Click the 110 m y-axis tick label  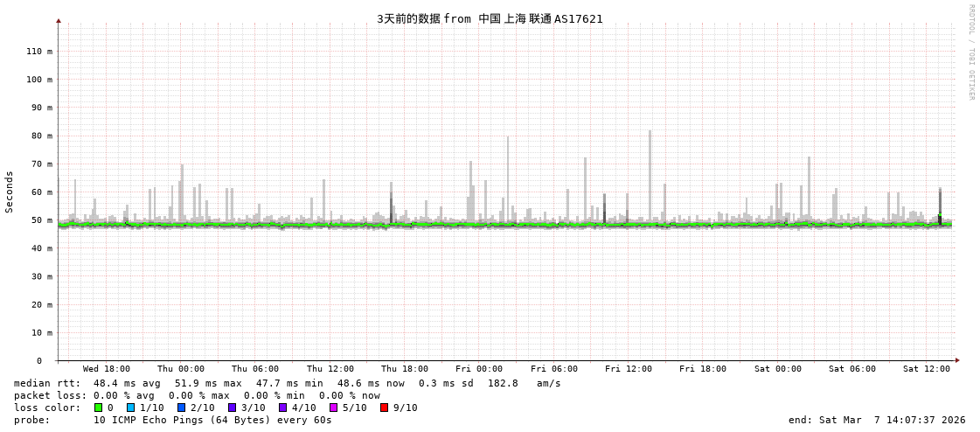tap(38, 52)
